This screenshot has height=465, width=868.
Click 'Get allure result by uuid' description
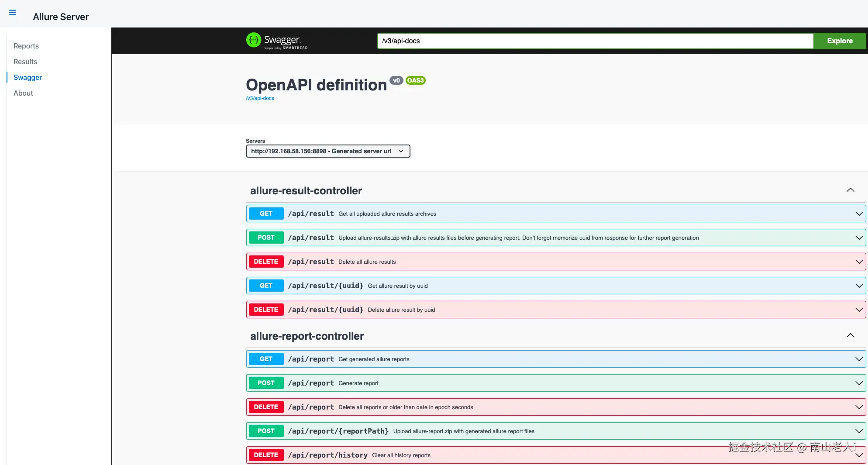coord(398,286)
